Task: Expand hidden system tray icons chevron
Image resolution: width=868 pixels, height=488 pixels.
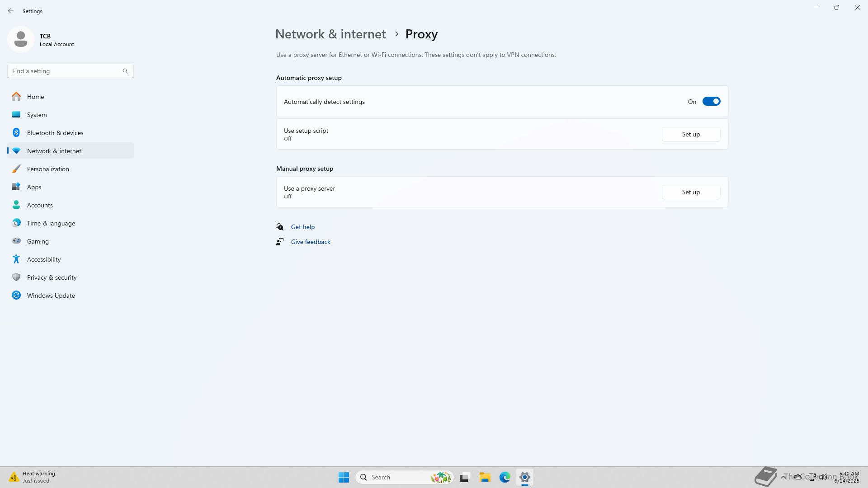Action: (783, 477)
